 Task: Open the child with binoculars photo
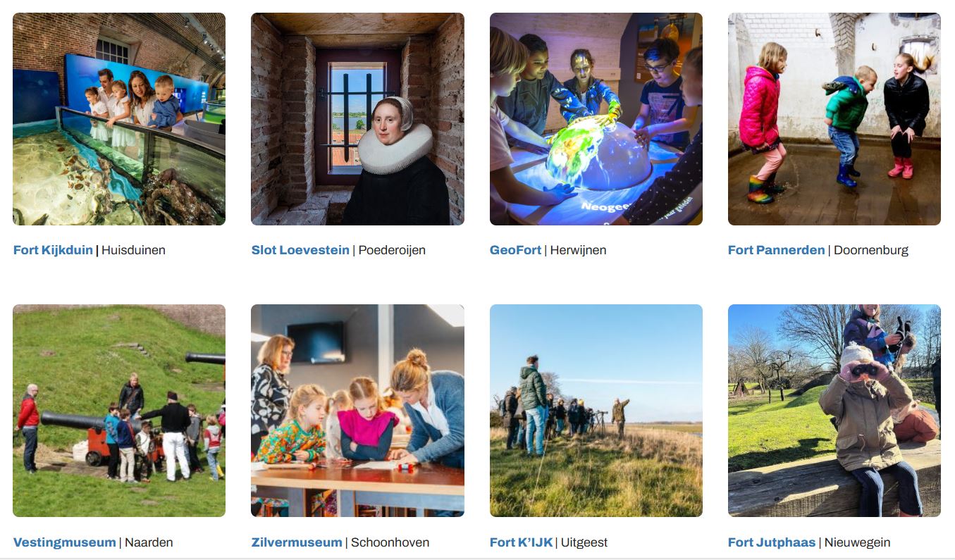coord(834,411)
